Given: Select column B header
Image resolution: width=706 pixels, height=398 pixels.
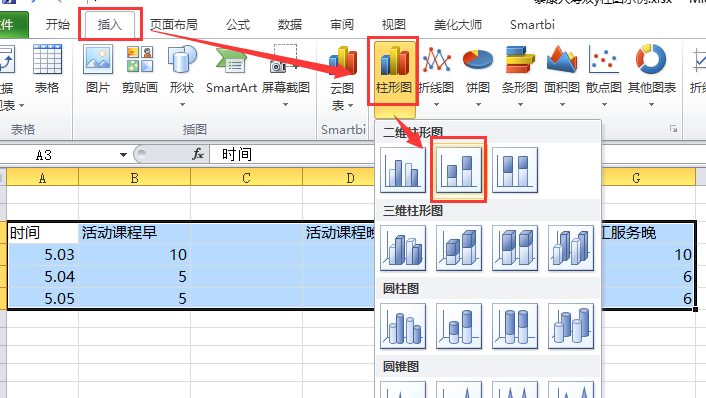Looking at the screenshot, I should tap(134, 177).
